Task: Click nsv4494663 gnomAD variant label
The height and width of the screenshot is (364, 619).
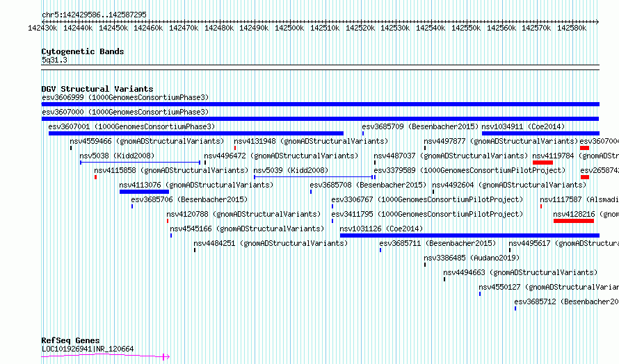Action: tap(520, 272)
